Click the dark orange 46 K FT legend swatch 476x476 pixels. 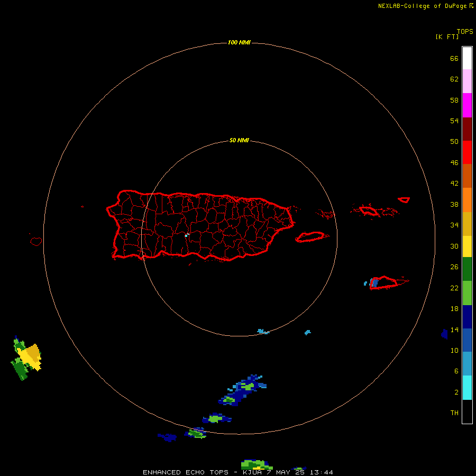tap(467, 176)
